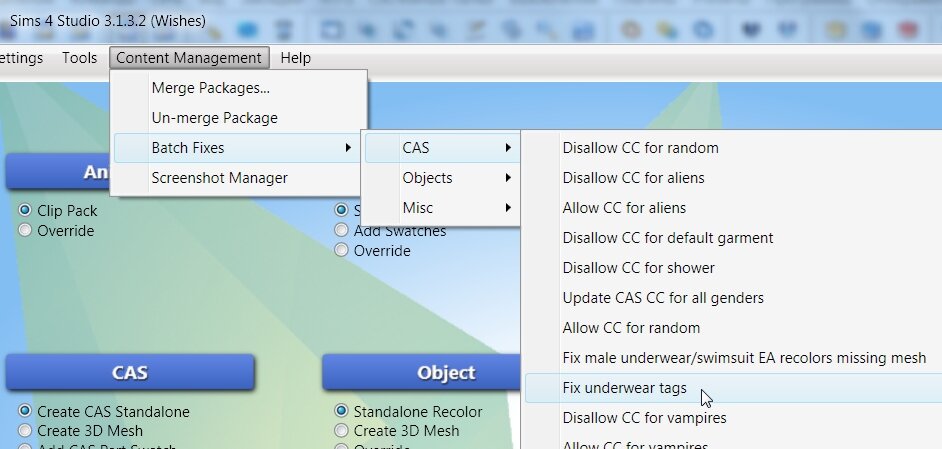Open Screenshot Manager
Screen dimensions: 942x449
pos(240,178)
